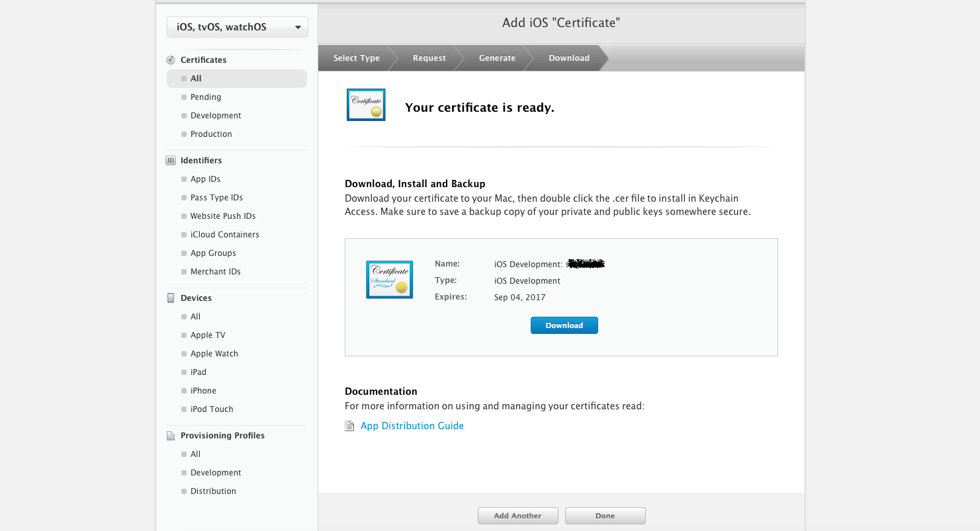Click the Certificates section heading
The height and width of the screenshot is (531, 980).
(203, 60)
